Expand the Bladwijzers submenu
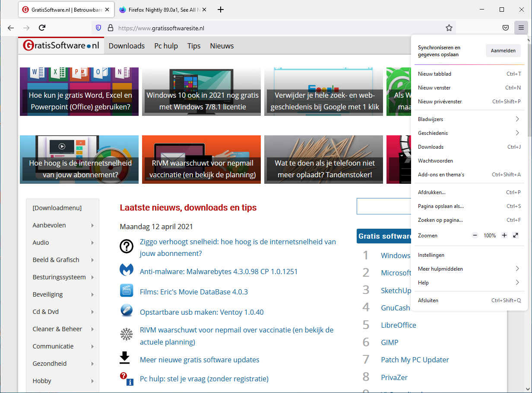The height and width of the screenshot is (393, 532). click(517, 119)
